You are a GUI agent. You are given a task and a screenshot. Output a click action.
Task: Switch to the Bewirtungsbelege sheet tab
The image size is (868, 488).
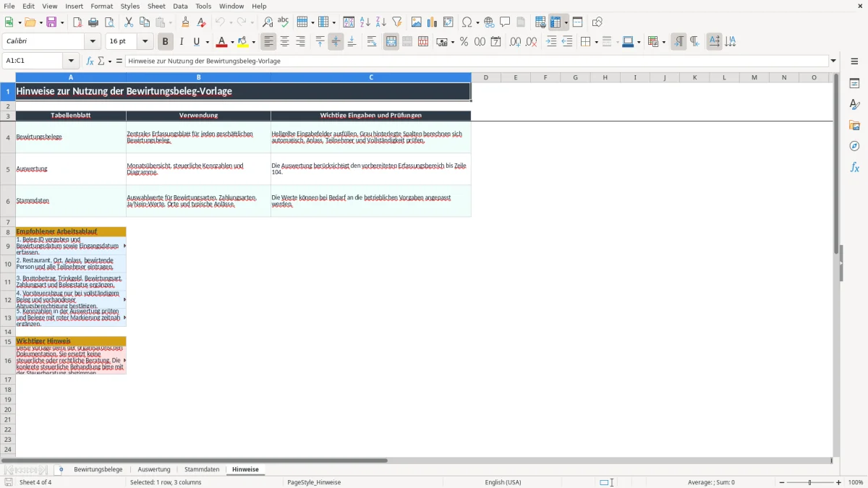[x=98, y=469]
